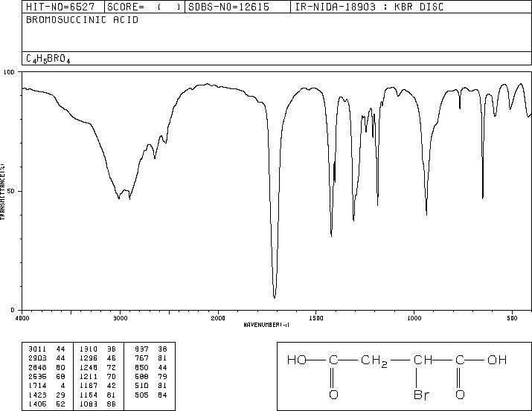Image resolution: width=532 pixels, height=411 pixels.
Task: Click the 3000 tick label on the x-axis
Action: point(120,318)
